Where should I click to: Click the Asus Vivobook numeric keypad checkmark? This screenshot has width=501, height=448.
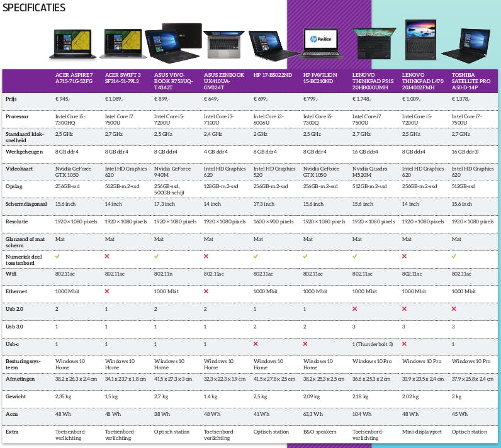pos(157,256)
